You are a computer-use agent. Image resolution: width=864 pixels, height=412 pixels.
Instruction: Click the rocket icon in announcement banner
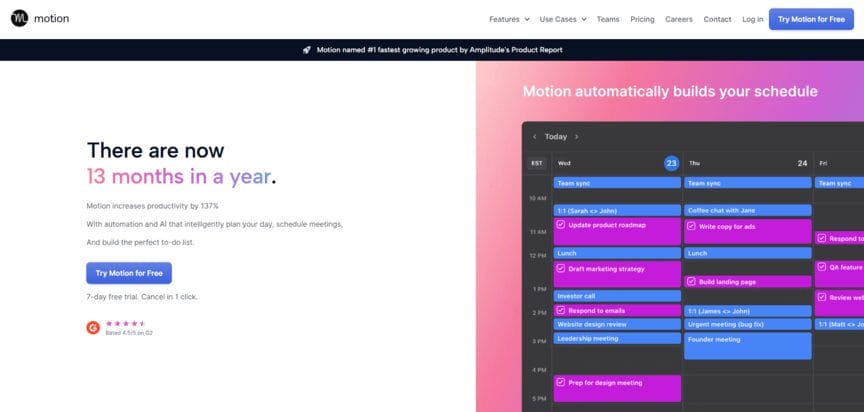[306, 49]
